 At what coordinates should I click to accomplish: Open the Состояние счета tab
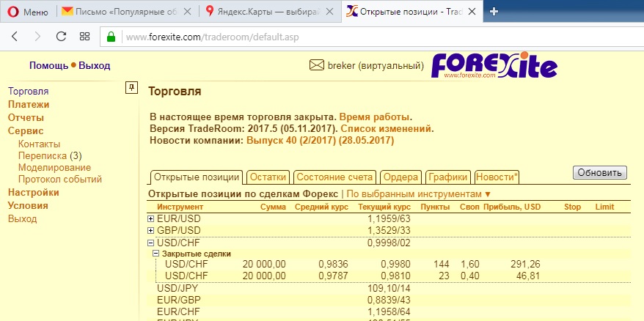pos(334,177)
